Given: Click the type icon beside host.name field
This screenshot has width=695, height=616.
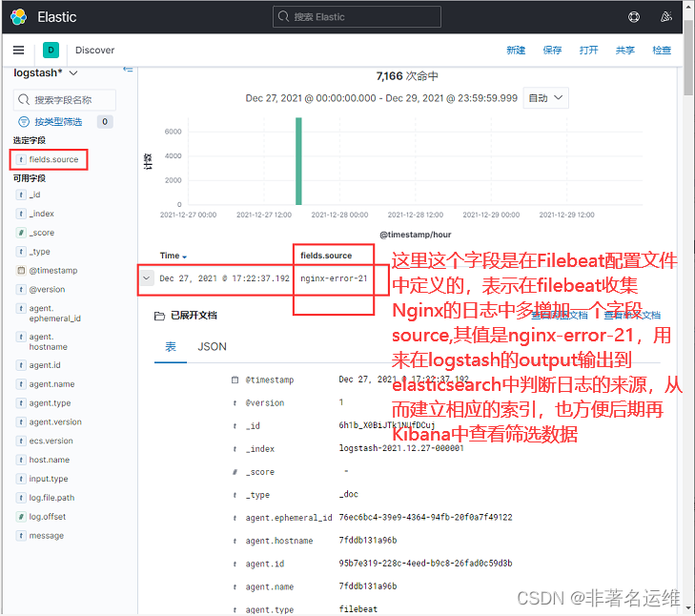Looking at the screenshot, I should tap(21, 460).
